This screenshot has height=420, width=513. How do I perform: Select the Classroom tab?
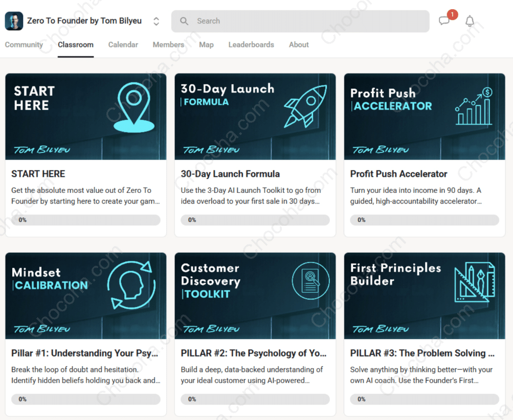[x=75, y=45]
